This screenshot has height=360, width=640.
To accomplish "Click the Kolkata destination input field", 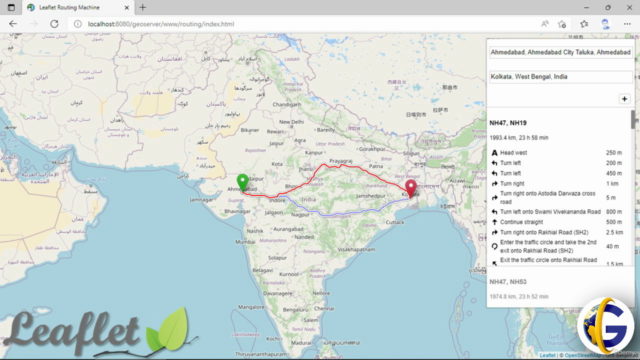I will click(560, 77).
